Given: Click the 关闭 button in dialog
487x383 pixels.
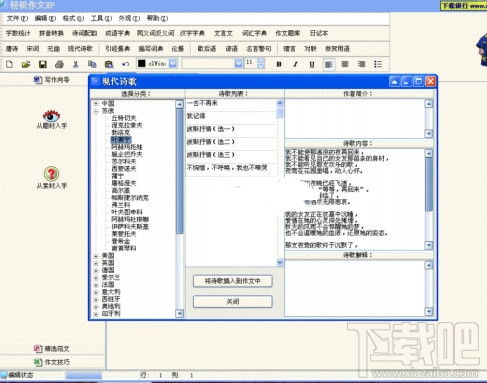Looking at the screenshot, I should coord(233,302).
